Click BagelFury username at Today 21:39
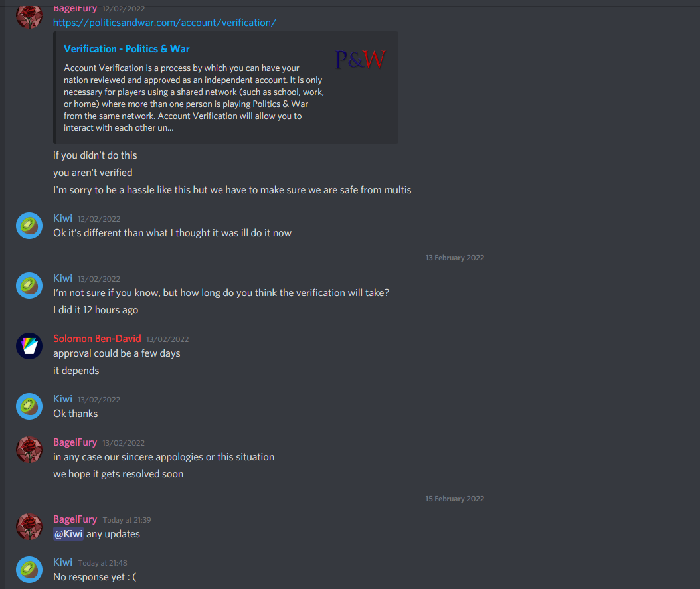The image size is (700, 589). (75, 519)
